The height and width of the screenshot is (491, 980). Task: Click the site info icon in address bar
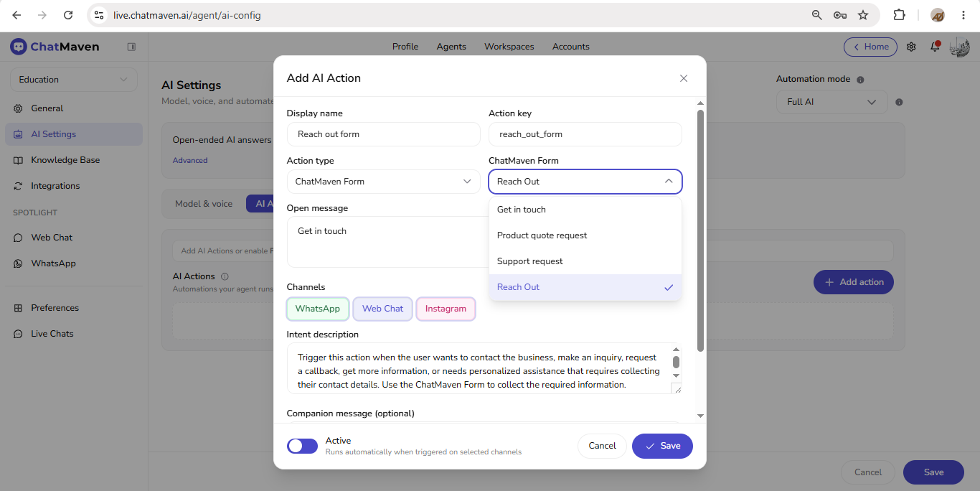(x=99, y=15)
